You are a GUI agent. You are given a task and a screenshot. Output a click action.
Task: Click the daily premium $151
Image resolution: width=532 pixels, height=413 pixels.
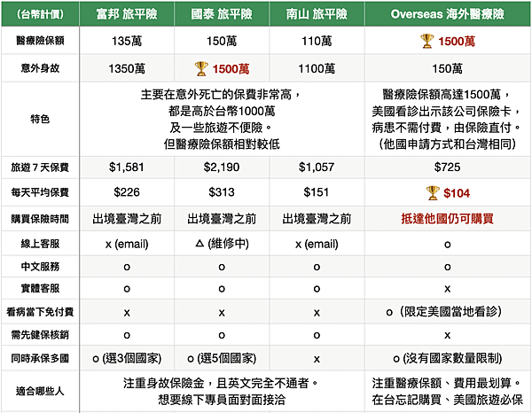click(316, 192)
